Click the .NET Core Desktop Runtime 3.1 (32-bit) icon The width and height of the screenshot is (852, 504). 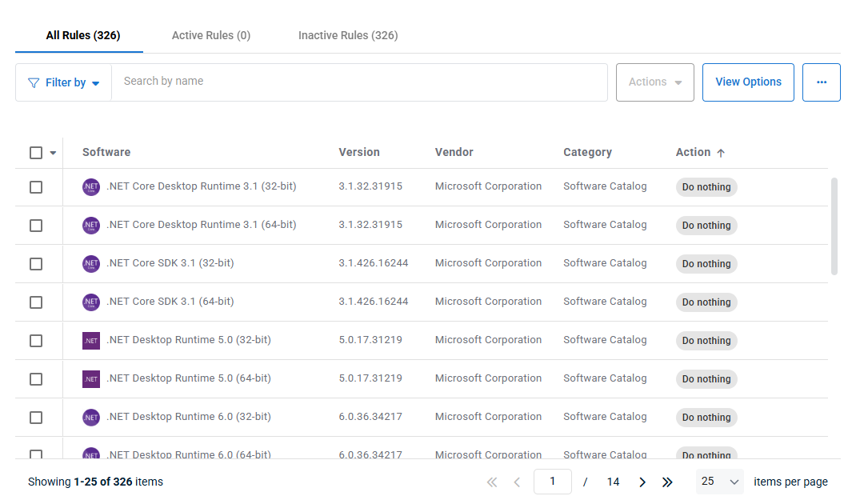tap(91, 187)
